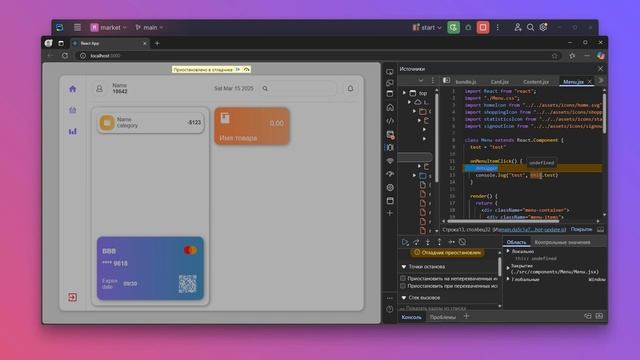Click the debug bug icon in WebStorm
Screen dimensions: 640x360
(469, 27)
